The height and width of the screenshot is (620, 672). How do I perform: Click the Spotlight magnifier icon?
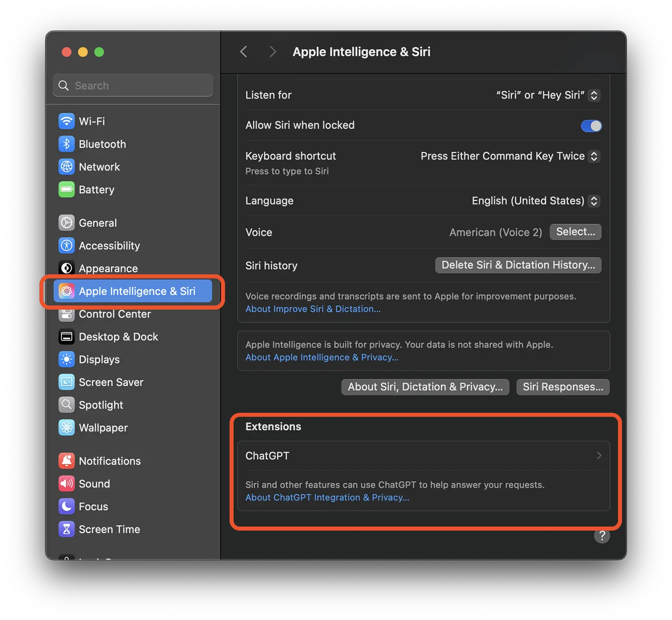pos(67,405)
